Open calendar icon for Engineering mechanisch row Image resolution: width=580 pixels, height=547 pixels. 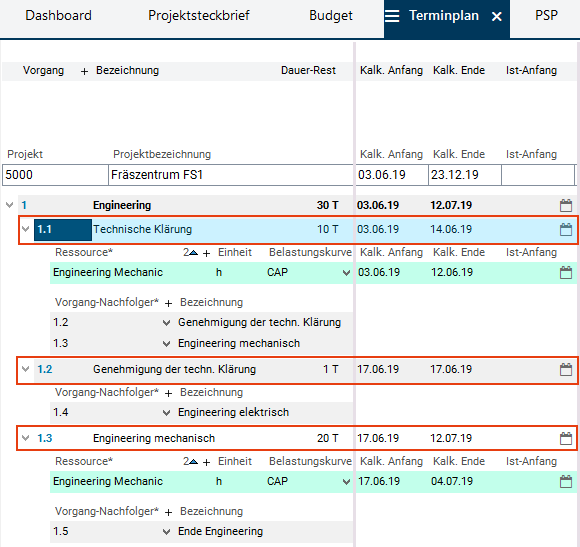click(566, 438)
